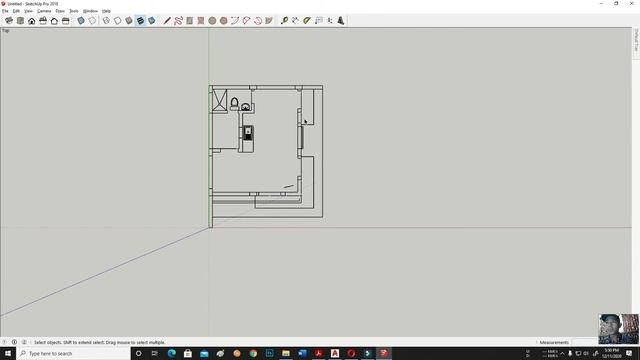Screen dimensions: 640x360
Task: Open AutoCAD from taskbar
Action: coord(335,353)
